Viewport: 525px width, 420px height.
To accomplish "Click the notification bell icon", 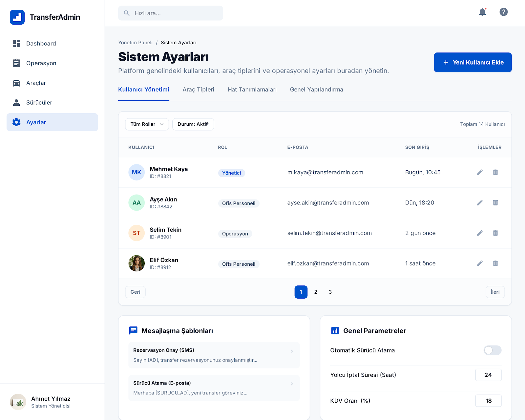I will pos(482,12).
